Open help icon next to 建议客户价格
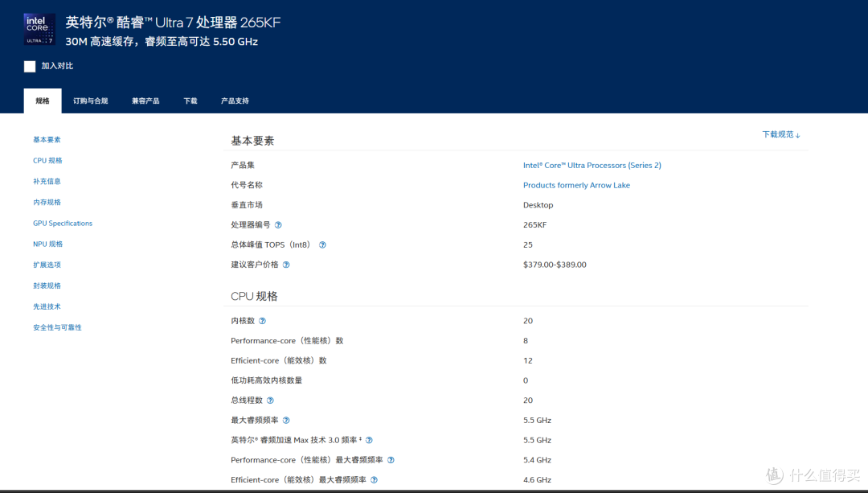This screenshot has width=868, height=493. click(x=286, y=265)
